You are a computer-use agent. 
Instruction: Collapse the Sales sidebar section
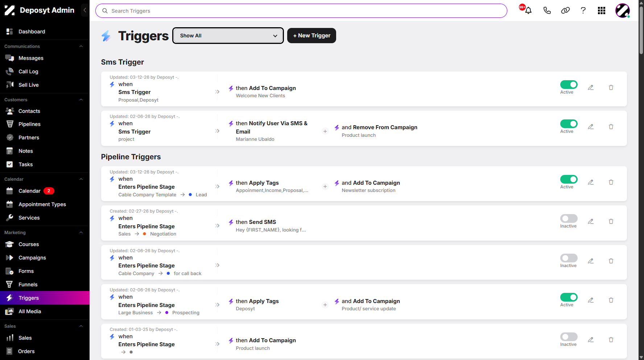point(81,326)
